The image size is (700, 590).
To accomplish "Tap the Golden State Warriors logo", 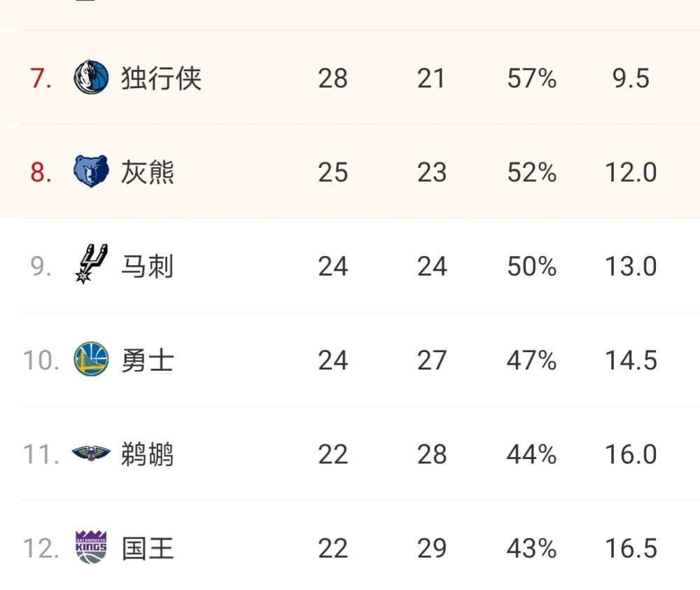I will [x=91, y=359].
